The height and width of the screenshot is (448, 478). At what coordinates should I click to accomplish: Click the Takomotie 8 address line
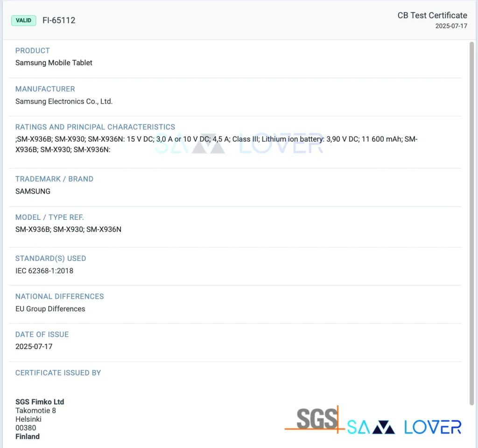pos(35,411)
